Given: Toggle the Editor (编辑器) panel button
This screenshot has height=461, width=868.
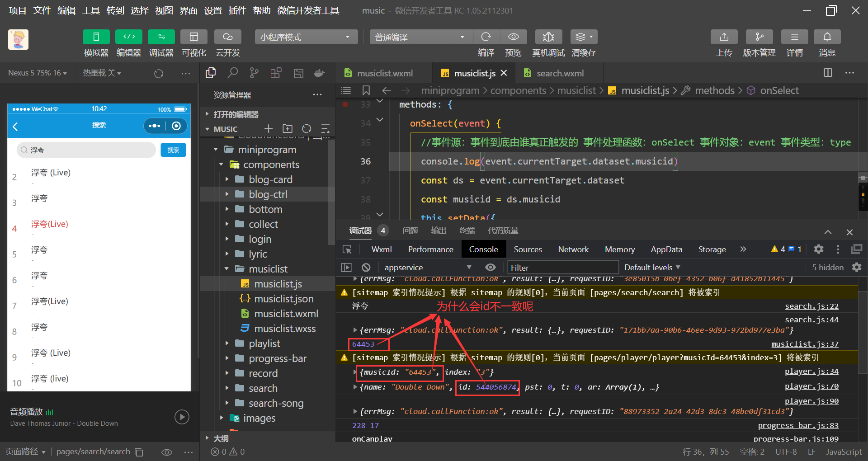Looking at the screenshot, I should click(129, 37).
